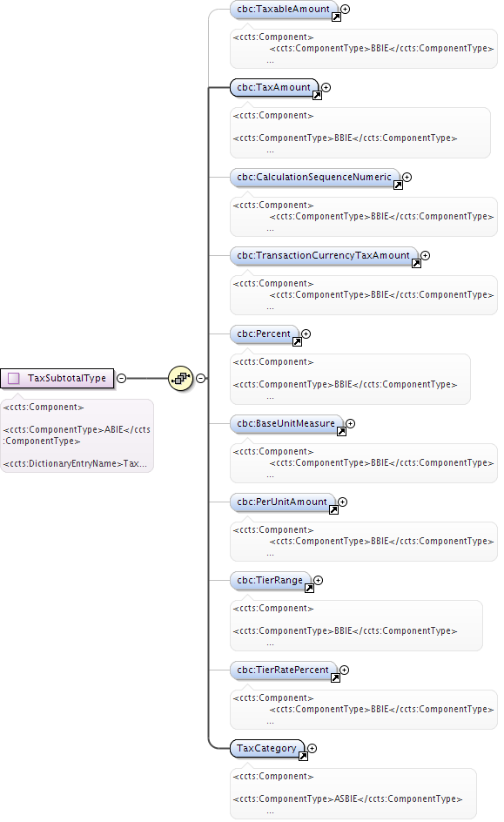Expand the cbc:PerUnitAmount element
The height and width of the screenshot is (822, 504).
pos(343,502)
